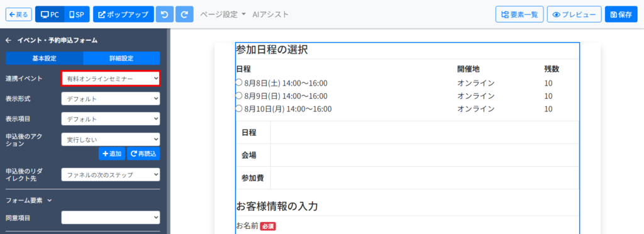Open the ポップアップ popup editor
Viewport: 644px width, 234px height.
(124, 14)
